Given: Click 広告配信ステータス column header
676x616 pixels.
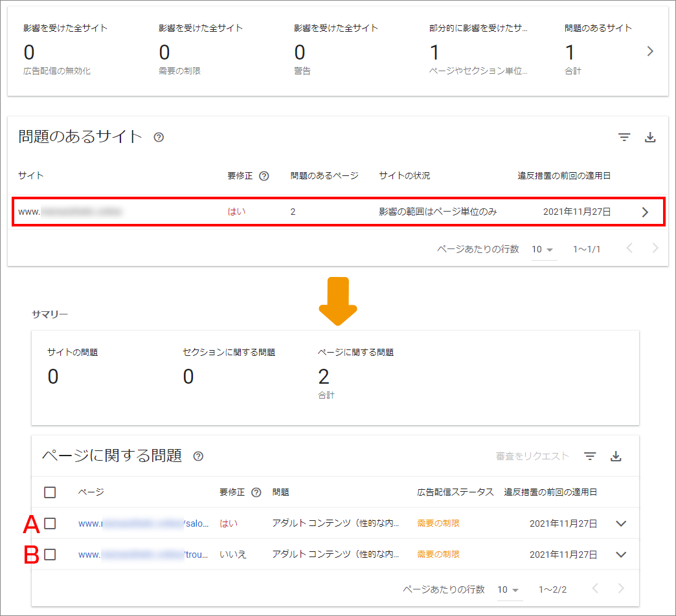Looking at the screenshot, I should pos(455,492).
